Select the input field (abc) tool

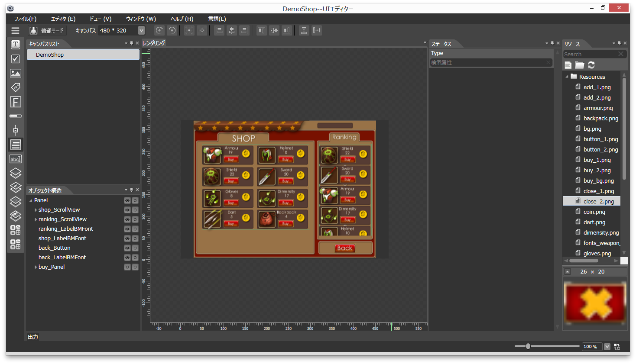click(x=15, y=158)
